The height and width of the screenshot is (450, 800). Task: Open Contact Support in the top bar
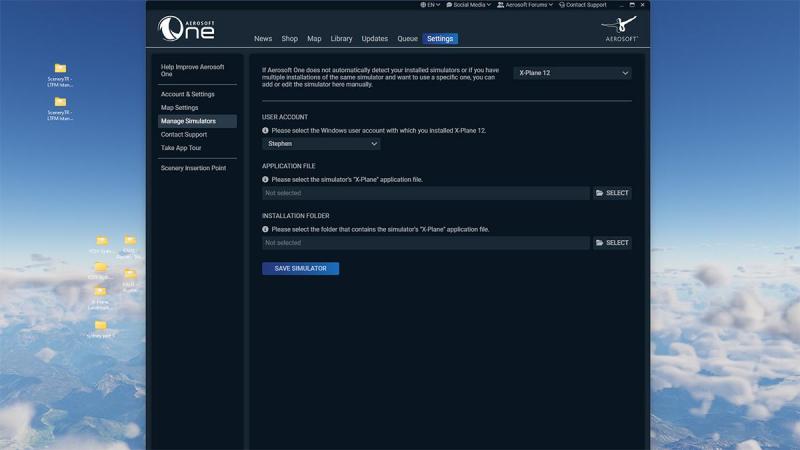pyautogui.click(x=583, y=5)
